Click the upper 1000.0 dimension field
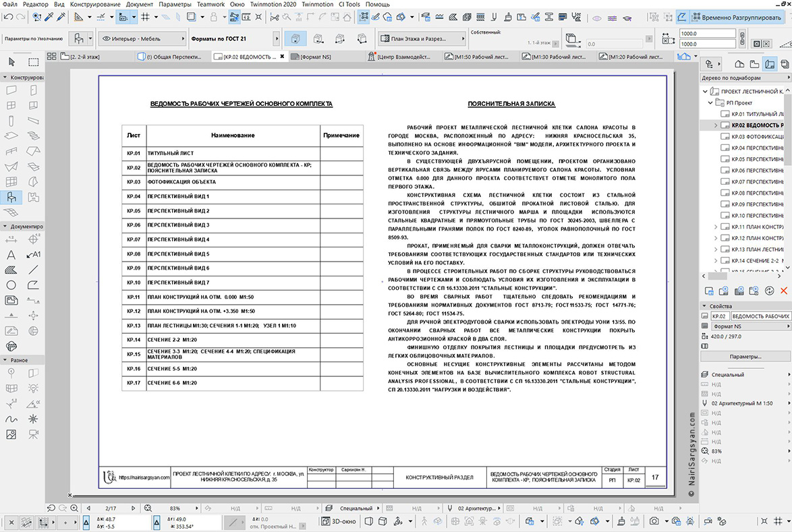The image size is (792, 532). 707,33
